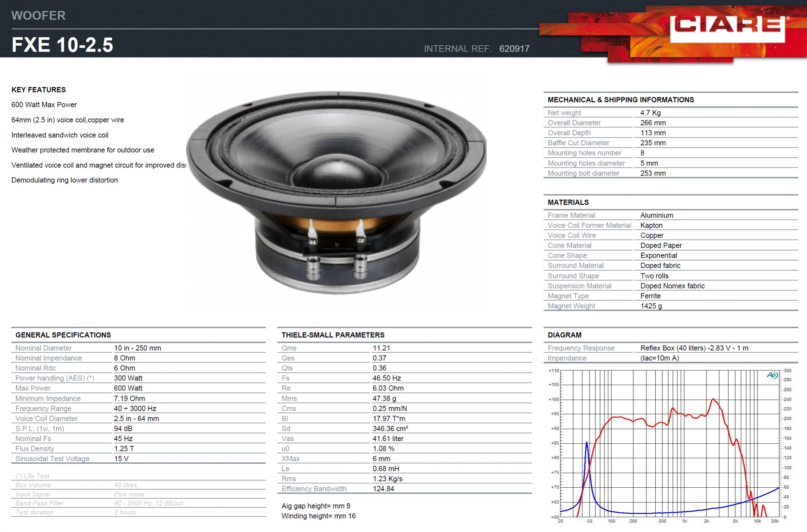Click Sd value 346.36 cm²
The image size is (807, 532).
point(390,428)
